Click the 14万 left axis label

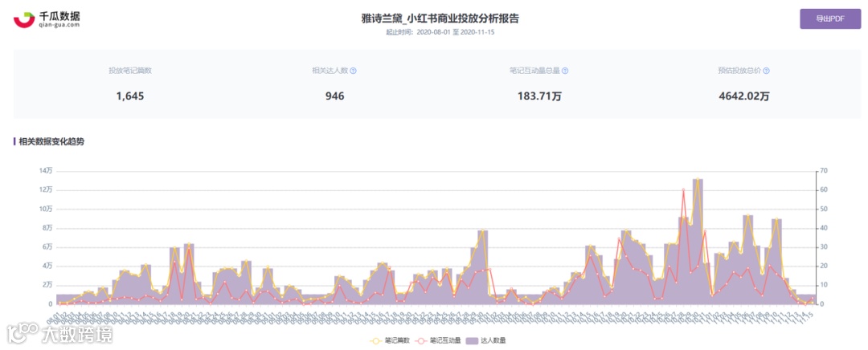tap(46, 171)
